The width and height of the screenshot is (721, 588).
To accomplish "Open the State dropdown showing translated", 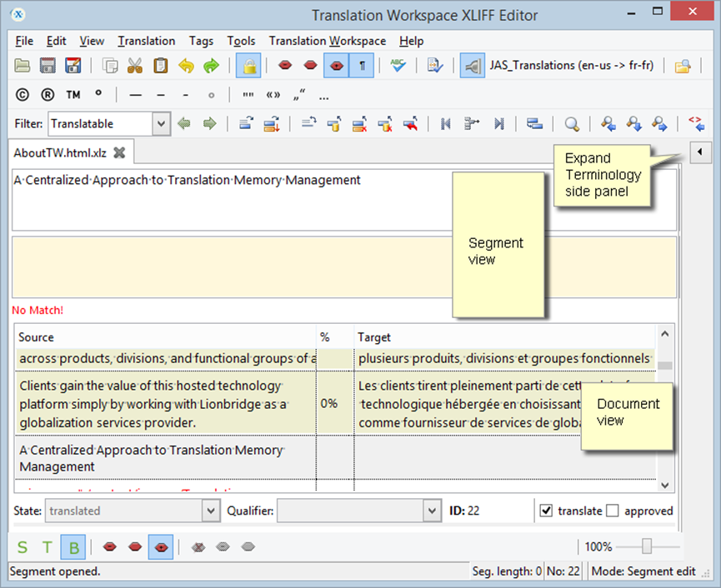I will click(x=133, y=511).
